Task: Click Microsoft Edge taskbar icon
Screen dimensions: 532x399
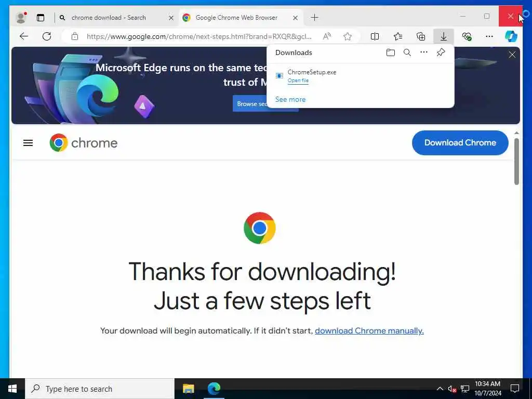Action: click(214, 389)
